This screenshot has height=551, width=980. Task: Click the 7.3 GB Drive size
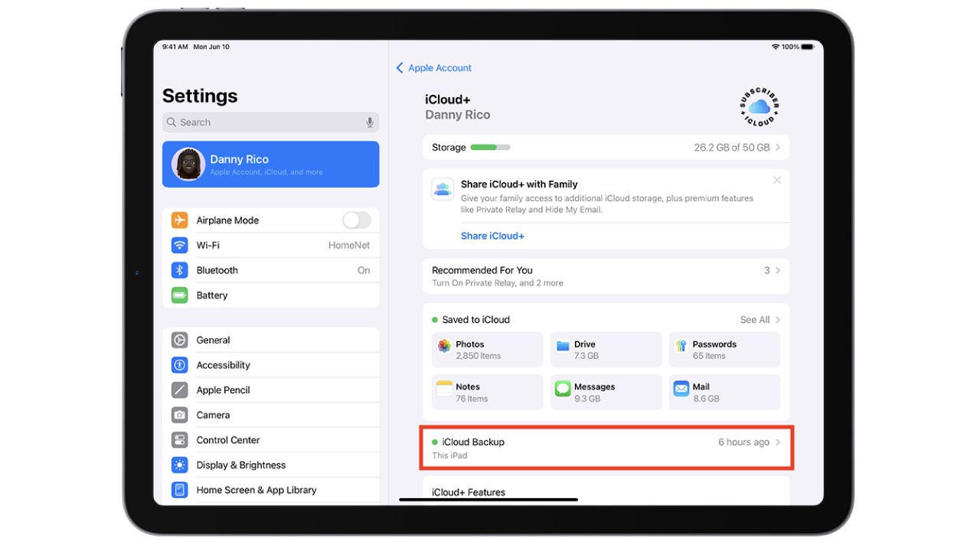pyautogui.click(x=586, y=356)
